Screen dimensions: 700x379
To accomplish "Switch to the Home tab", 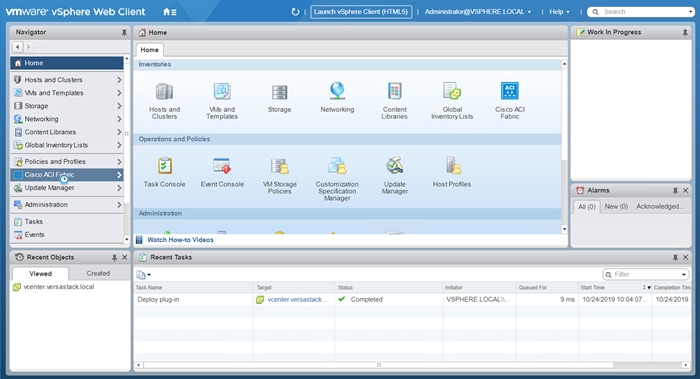I will click(x=150, y=50).
